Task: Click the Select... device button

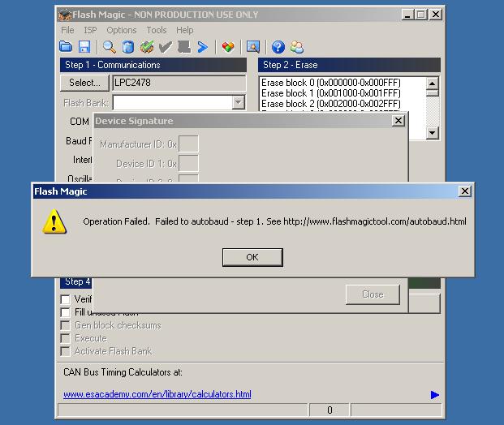Action: click(84, 83)
